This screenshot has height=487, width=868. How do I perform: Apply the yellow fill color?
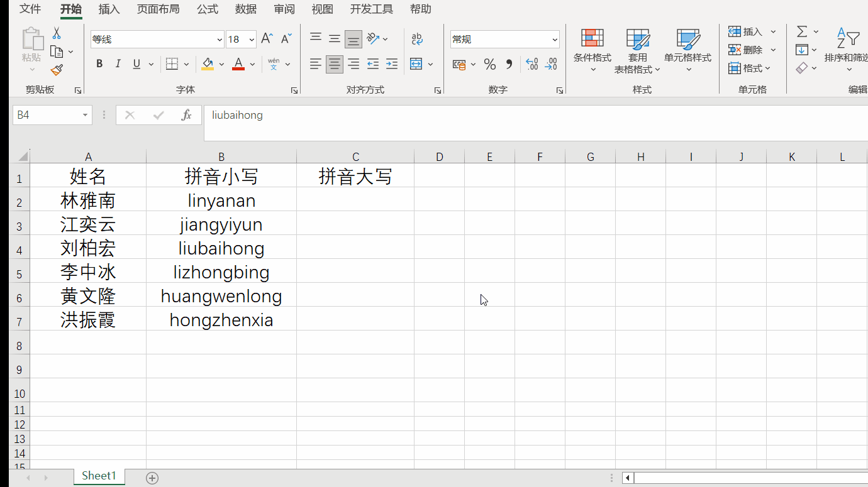coord(208,63)
